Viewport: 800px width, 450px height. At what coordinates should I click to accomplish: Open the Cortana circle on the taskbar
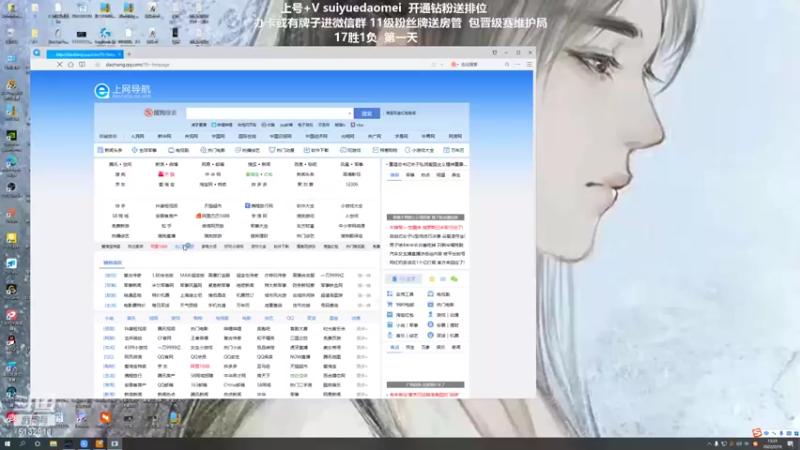click(x=37, y=444)
